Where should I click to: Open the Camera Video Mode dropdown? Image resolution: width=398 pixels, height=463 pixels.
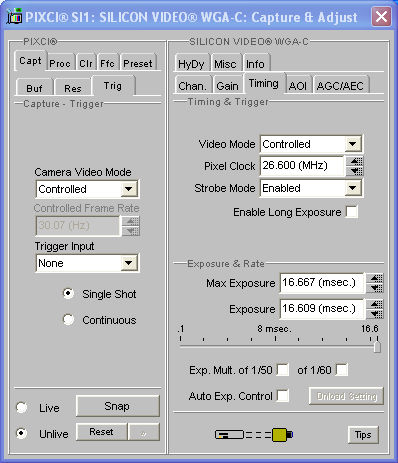(129, 189)
